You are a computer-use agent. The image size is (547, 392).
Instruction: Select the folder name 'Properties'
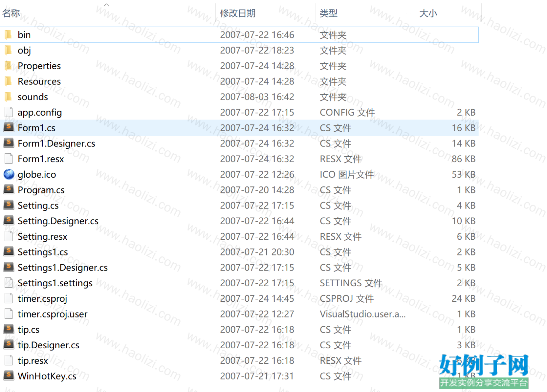39,66
